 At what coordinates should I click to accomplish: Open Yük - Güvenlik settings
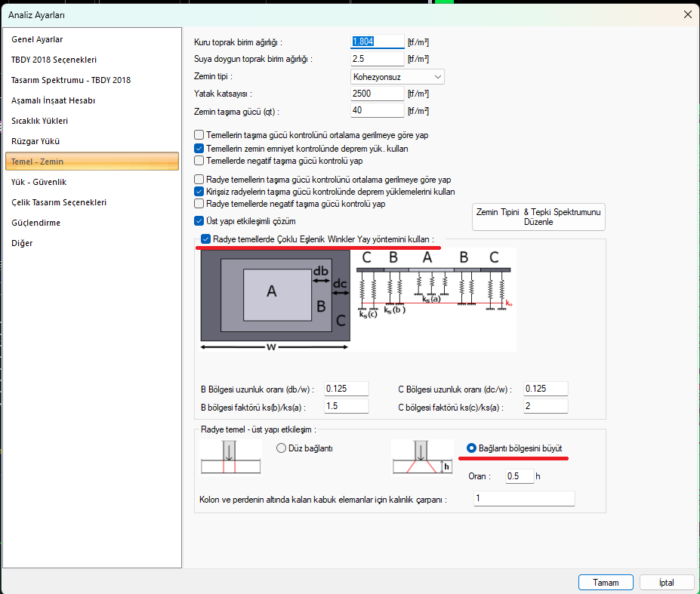pyautogui.click(x=92, y=182)
